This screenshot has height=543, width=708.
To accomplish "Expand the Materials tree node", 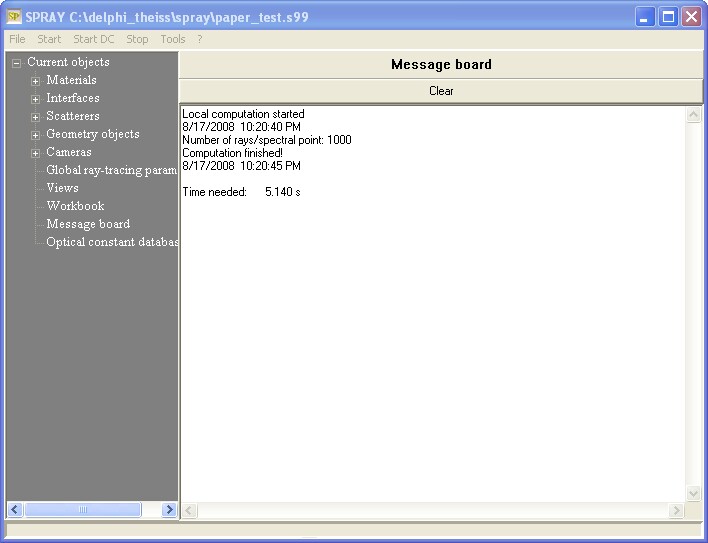I will pyautogui.click(x=36, y=81).
